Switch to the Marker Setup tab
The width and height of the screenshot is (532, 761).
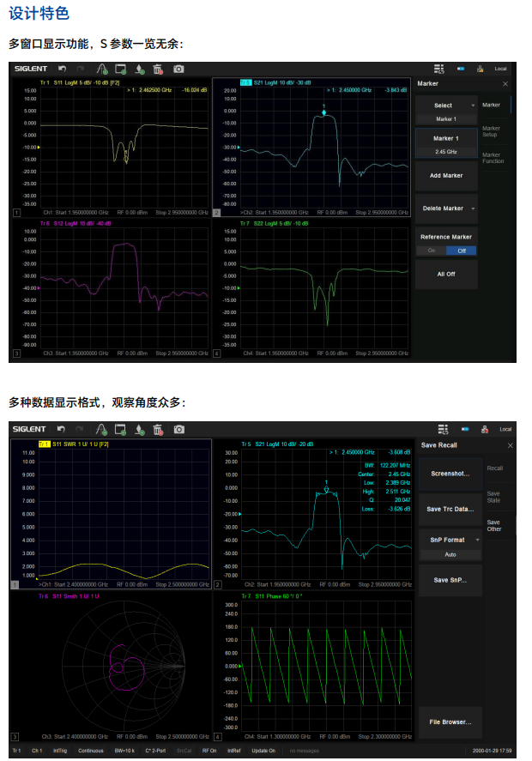coord(492,131)
